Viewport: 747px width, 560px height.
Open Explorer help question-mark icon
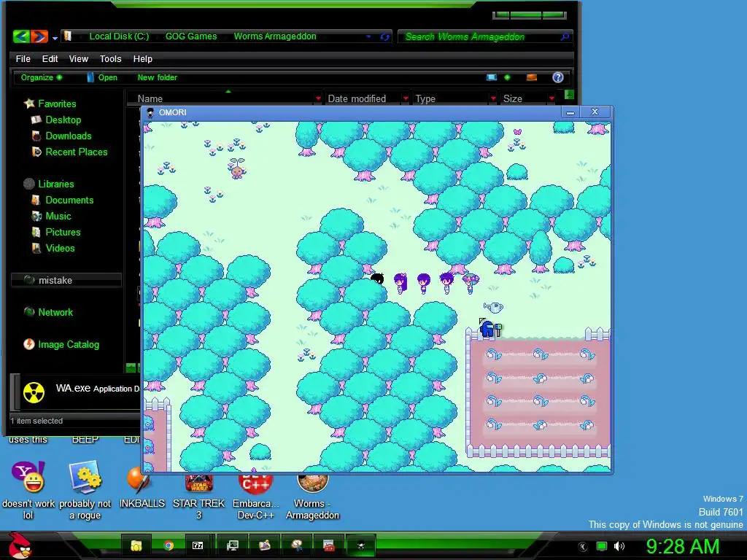click(x=558, y=77)
